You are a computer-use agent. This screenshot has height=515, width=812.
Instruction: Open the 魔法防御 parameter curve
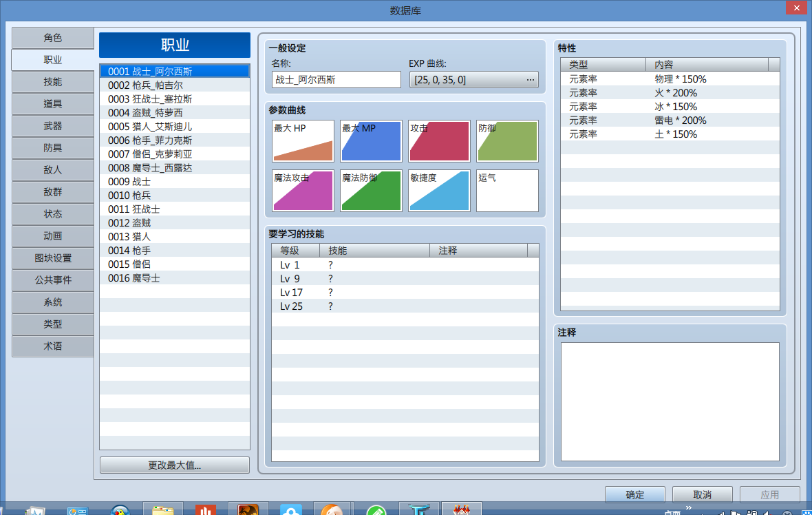tap(371, 191)
